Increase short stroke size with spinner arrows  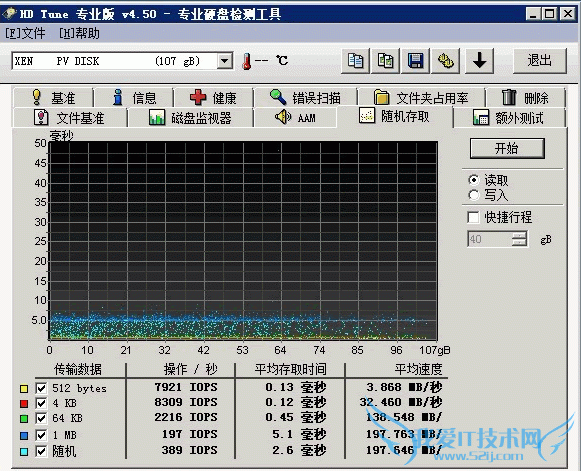click(x=519, y=235)
